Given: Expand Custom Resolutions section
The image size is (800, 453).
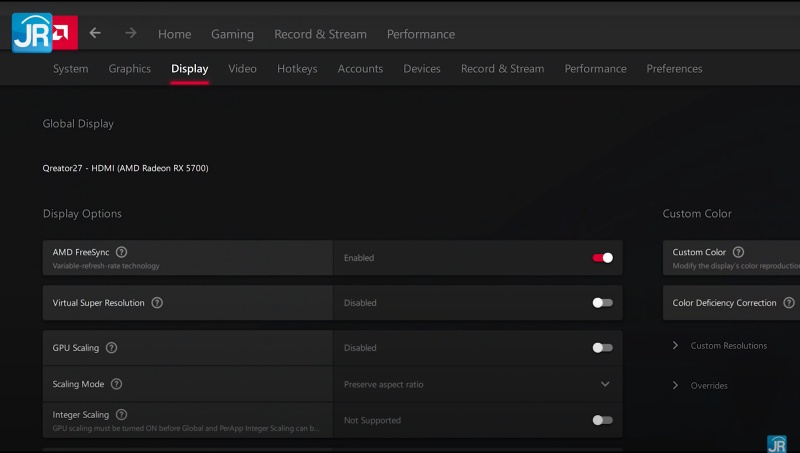Looking at the screenshot, I should (720, 345).
